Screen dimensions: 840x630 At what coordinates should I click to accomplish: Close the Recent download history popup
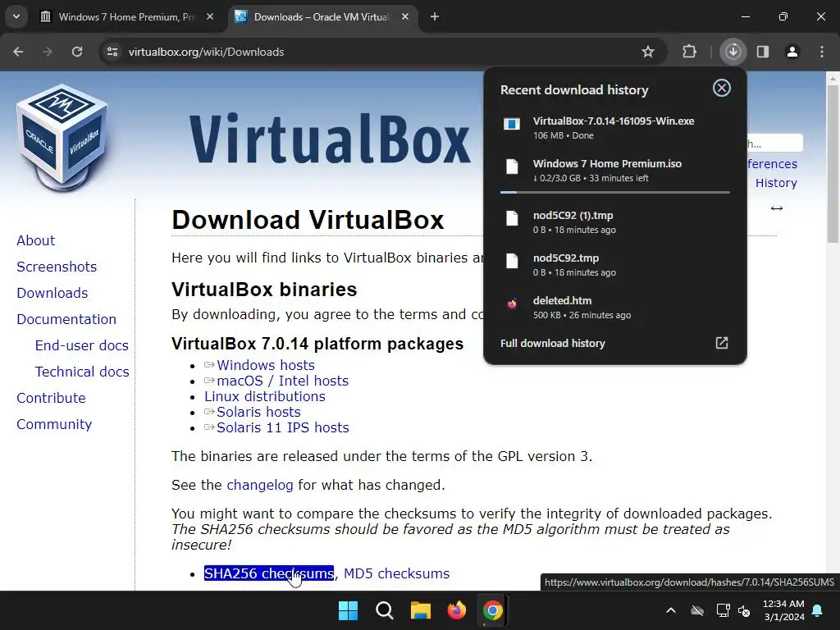[722, 88]
